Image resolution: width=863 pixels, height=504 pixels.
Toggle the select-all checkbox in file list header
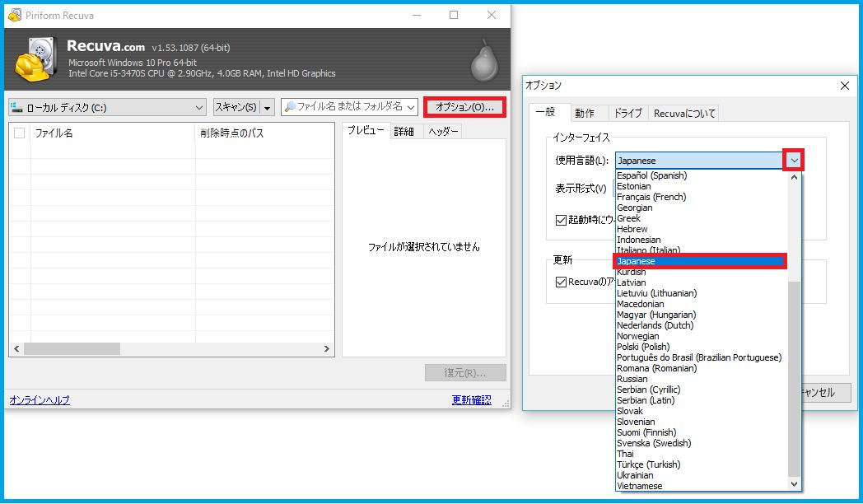coord(19,133)
